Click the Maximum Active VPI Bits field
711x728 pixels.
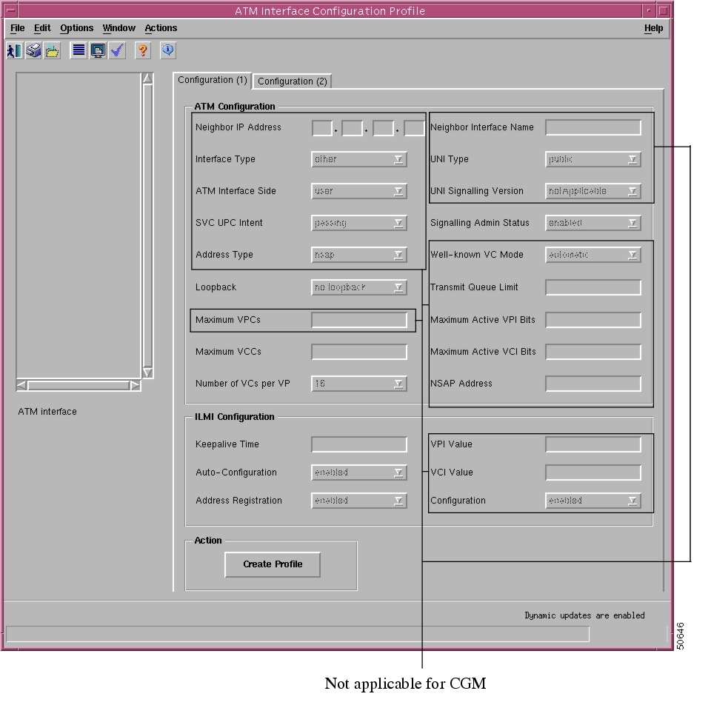point(593,320)
